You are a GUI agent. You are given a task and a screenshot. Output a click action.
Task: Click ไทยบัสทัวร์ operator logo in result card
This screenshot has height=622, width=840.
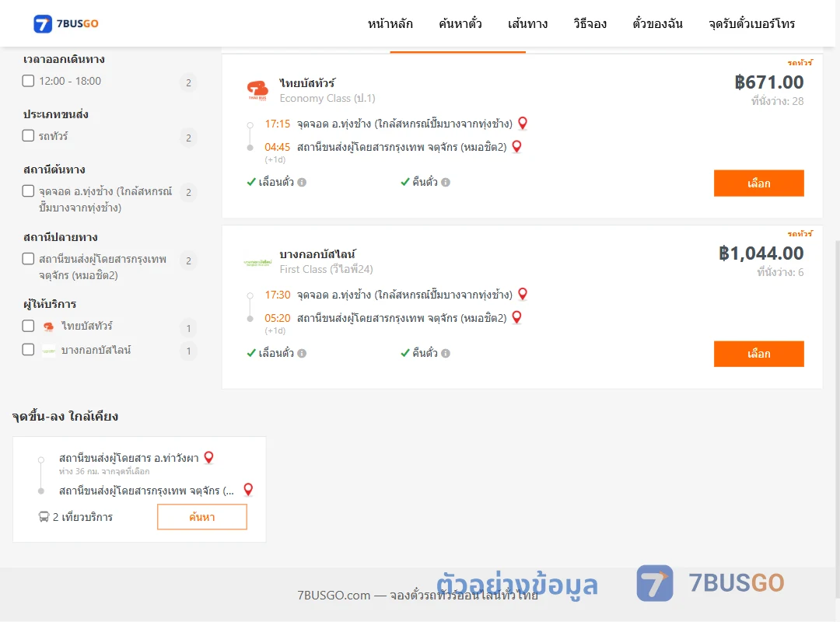pyautogui.click(x=257, y=90)
